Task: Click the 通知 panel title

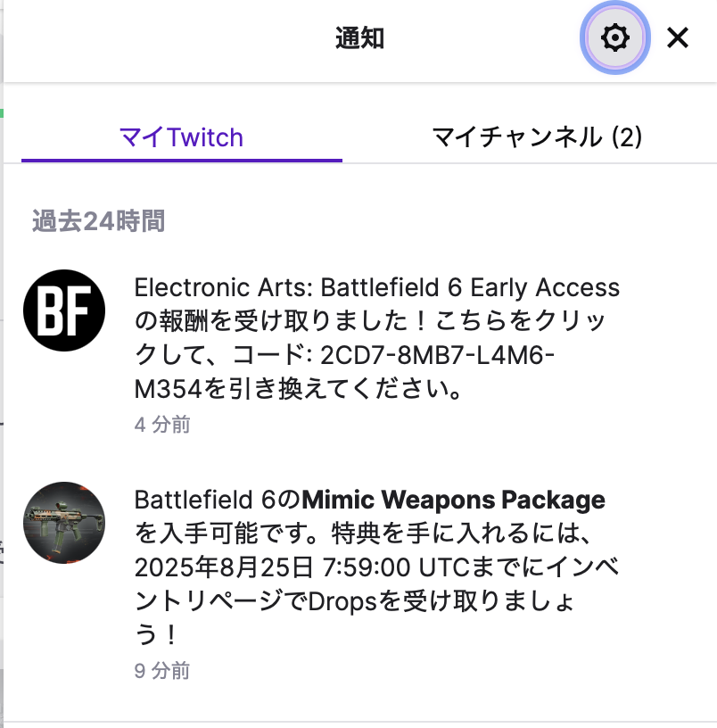Action: (x=359, y=38)
